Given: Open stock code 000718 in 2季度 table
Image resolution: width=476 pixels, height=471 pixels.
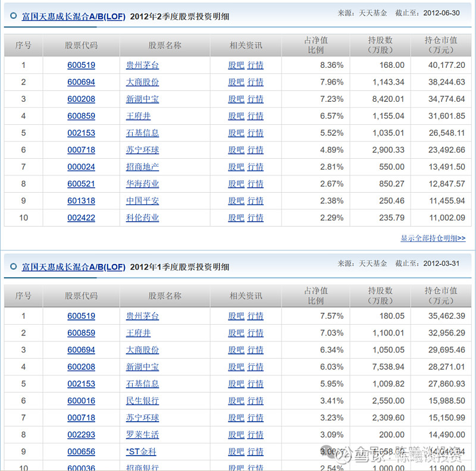Looking at the screenshot, I should (81, 150).
